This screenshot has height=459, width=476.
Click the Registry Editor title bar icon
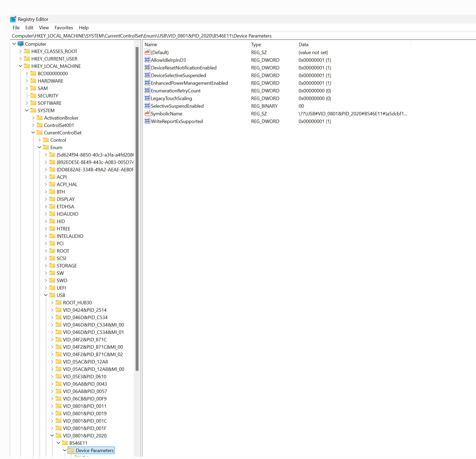[x=13, y=19]
